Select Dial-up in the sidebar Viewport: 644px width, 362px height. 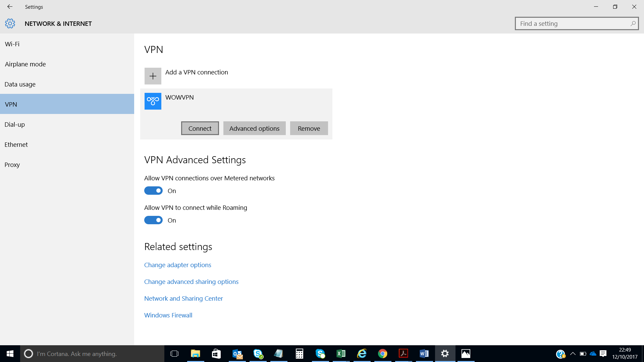point(67,124)
